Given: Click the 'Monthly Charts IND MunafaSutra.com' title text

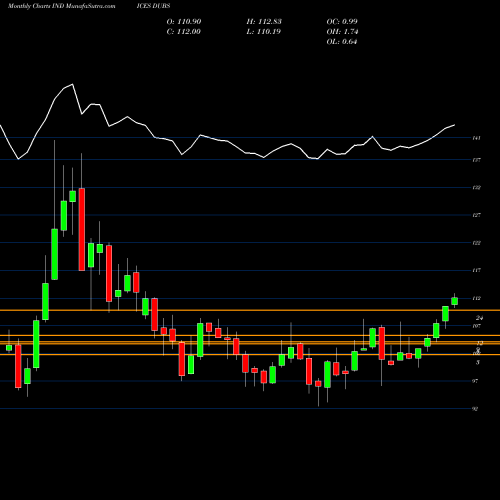Looking at the screenshot, I should click(62, 6).
